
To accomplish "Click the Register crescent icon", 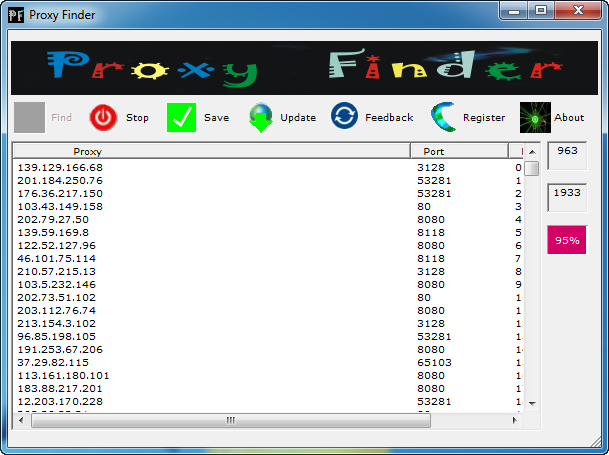I will 444,118.
